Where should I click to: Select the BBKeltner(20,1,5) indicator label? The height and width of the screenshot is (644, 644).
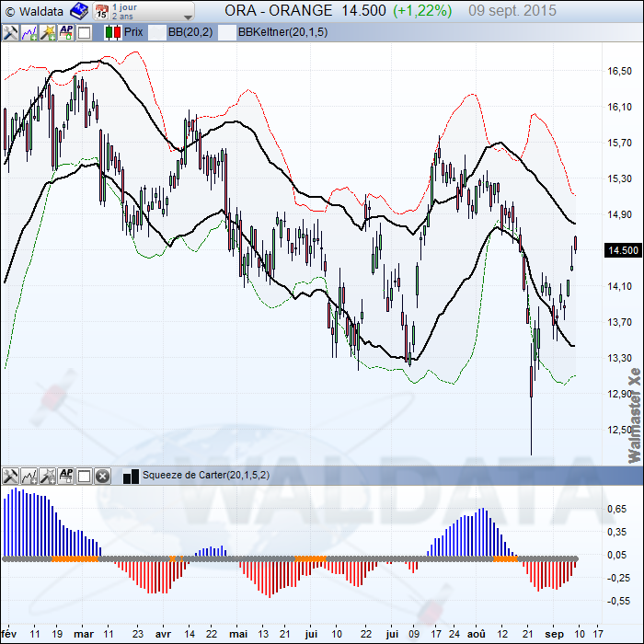pyautogui.click(x=283, y=32)
